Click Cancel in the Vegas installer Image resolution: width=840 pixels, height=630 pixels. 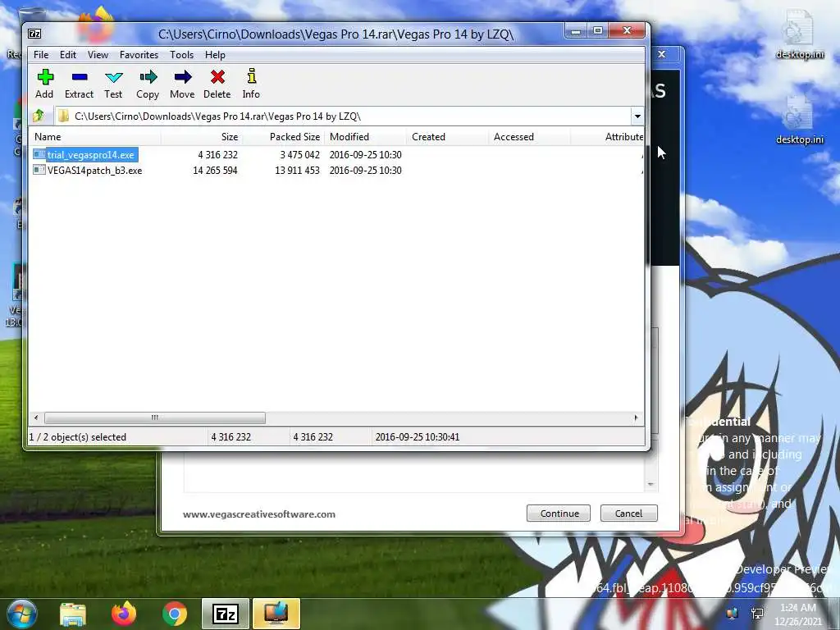[x=628, y=514]
